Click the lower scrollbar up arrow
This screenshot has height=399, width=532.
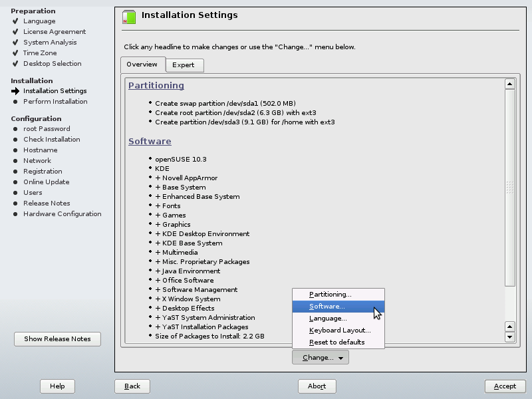(510, 327)
